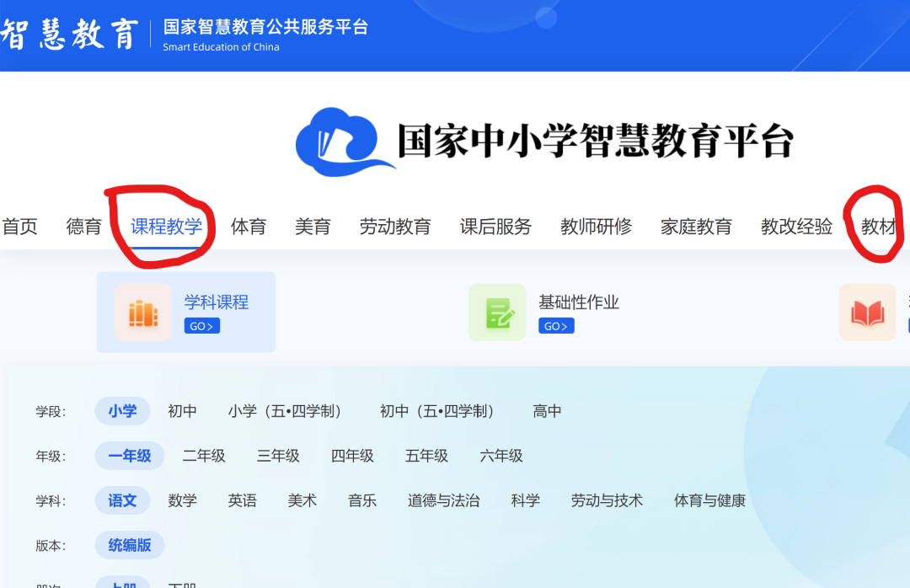
Task: Select the 课程教学 tab
Action: pos(167,227)
